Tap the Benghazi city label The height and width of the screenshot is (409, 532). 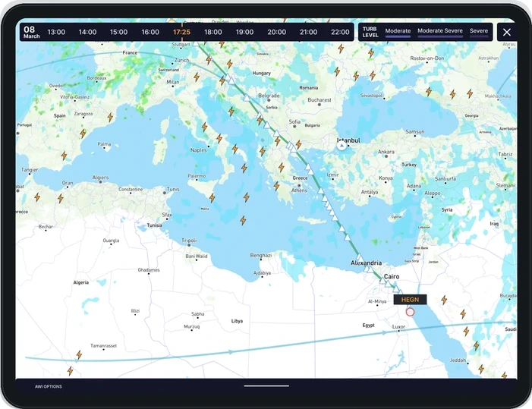261,255
